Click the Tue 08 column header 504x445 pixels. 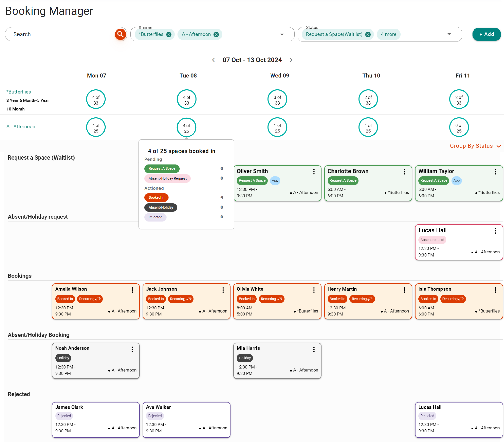[188, 76]
